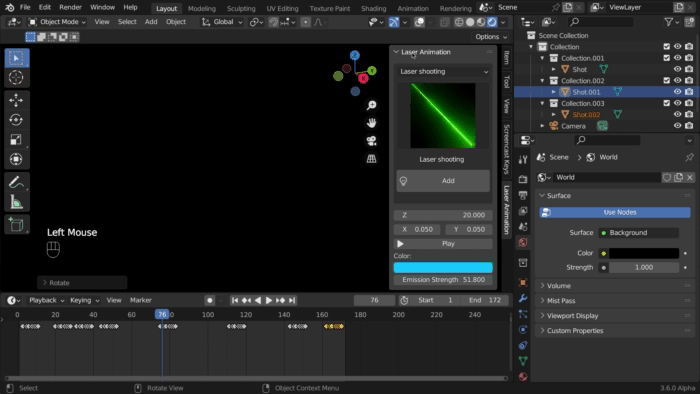
Task: Open the Laser shooting dropdown
Action: pyautogui.click(x=443, y=71)
